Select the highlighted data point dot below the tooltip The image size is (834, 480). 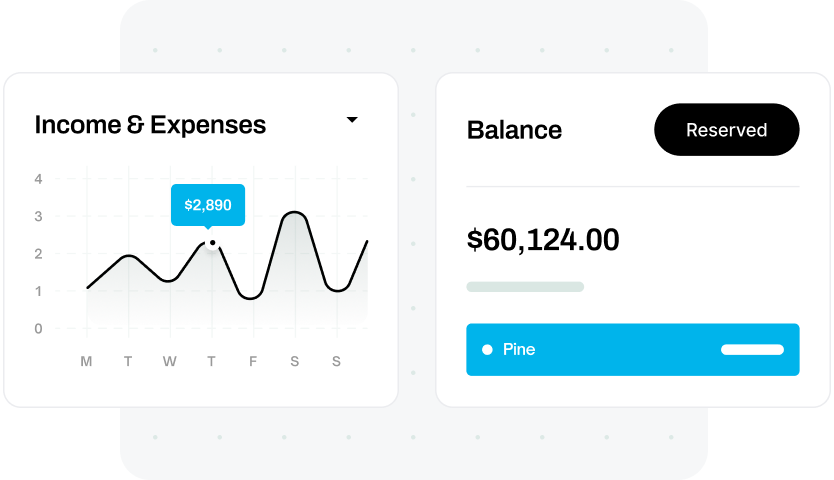click(x=212, y=243)
